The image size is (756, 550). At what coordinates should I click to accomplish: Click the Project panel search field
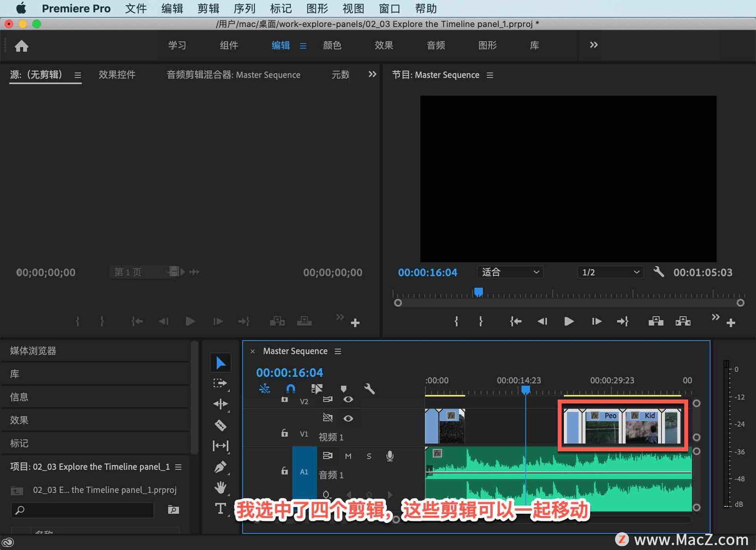83,510
